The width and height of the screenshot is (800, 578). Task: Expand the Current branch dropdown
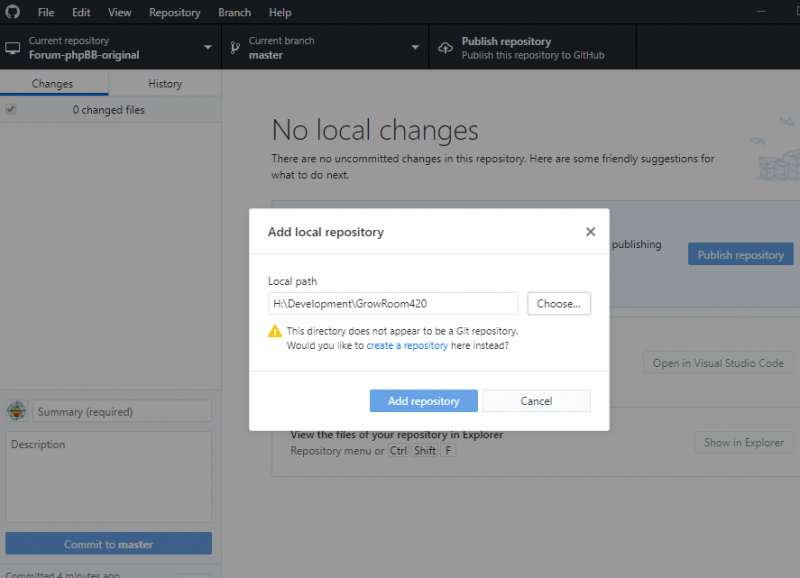pos(415,46)
